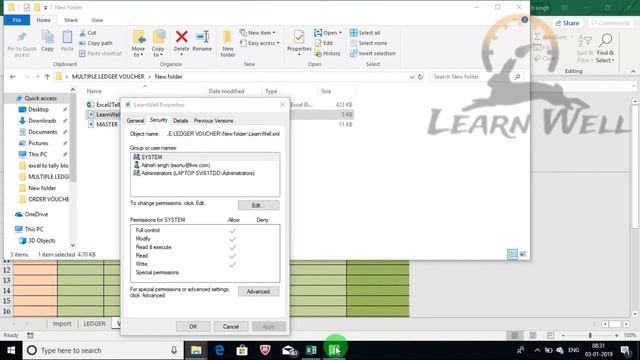
Task: Open Downloads in Quick access
Action: pos(42,121)
